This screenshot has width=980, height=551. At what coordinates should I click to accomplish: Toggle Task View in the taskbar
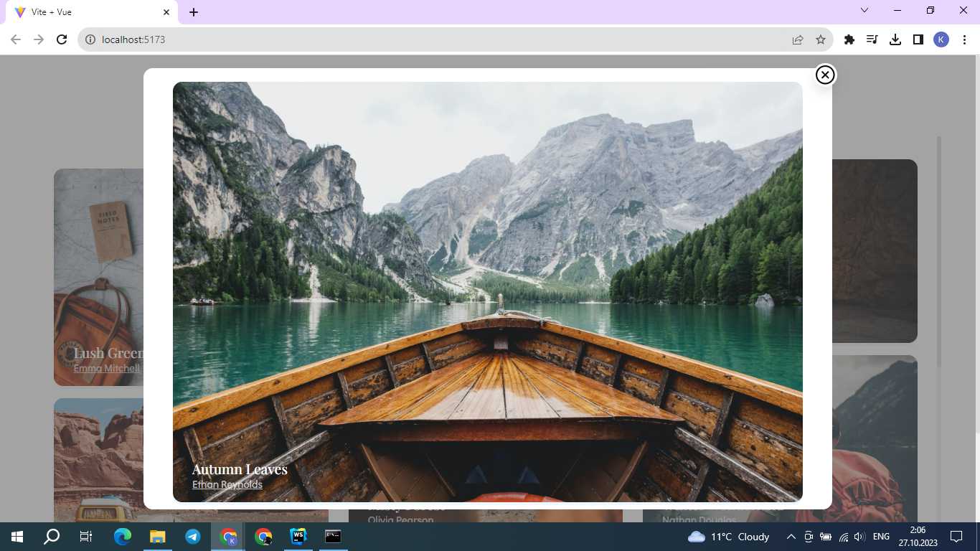pos(85,536)
